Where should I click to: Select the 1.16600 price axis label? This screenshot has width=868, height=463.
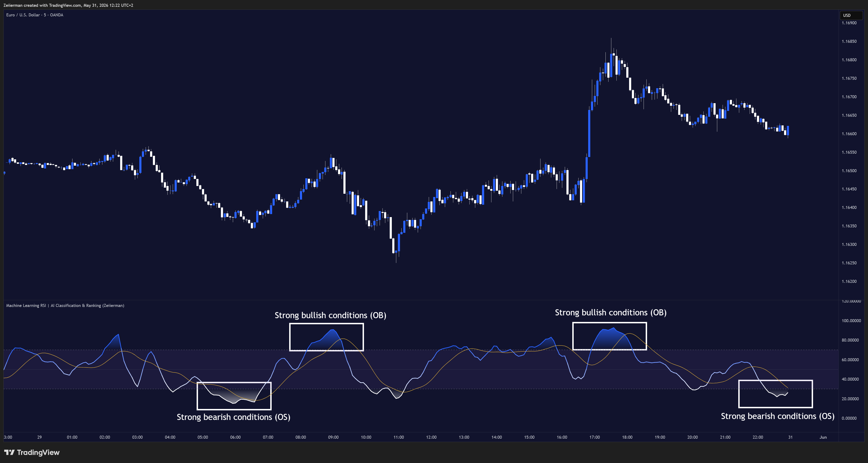[849, 134]
